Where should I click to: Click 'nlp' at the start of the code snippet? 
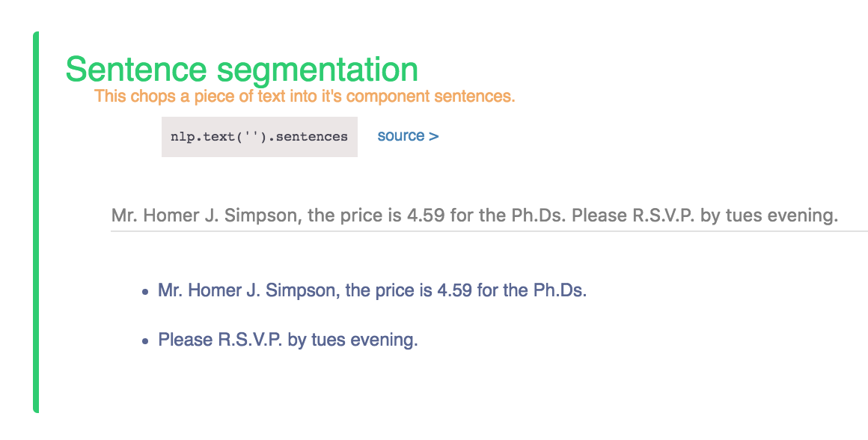click(x=180, y=137)
